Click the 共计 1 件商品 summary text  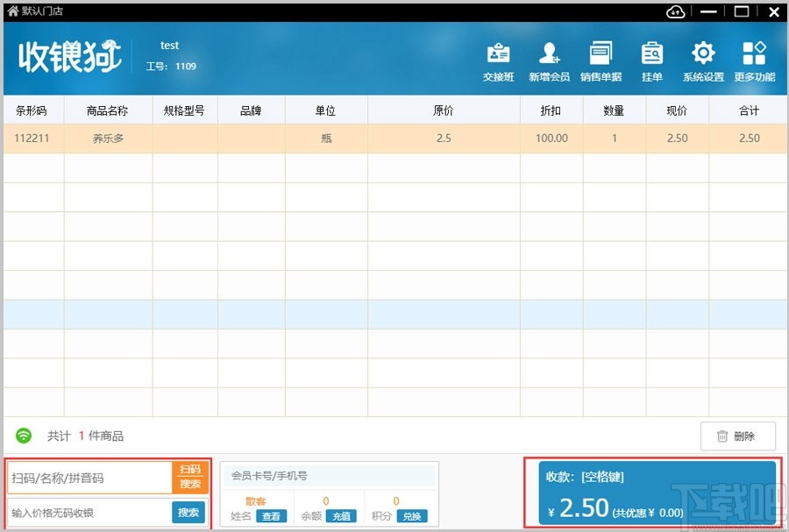[x=85, y=436]
